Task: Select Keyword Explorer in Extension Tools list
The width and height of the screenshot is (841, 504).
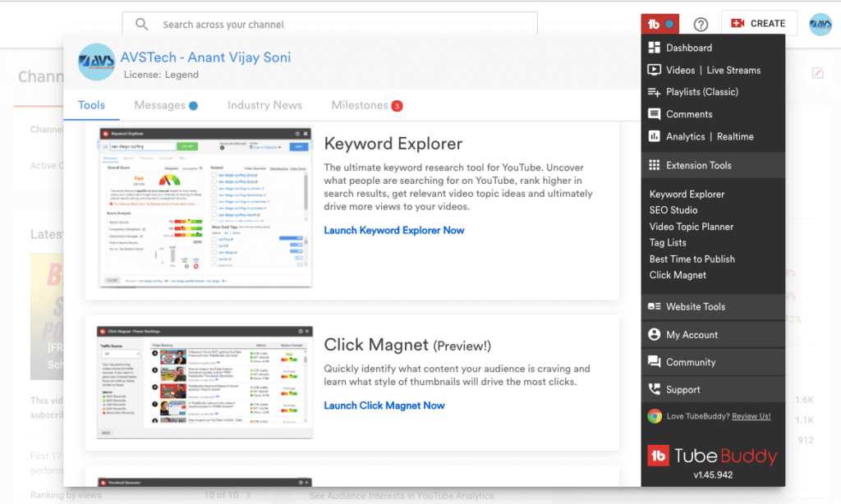Action: tap(687, 194)
